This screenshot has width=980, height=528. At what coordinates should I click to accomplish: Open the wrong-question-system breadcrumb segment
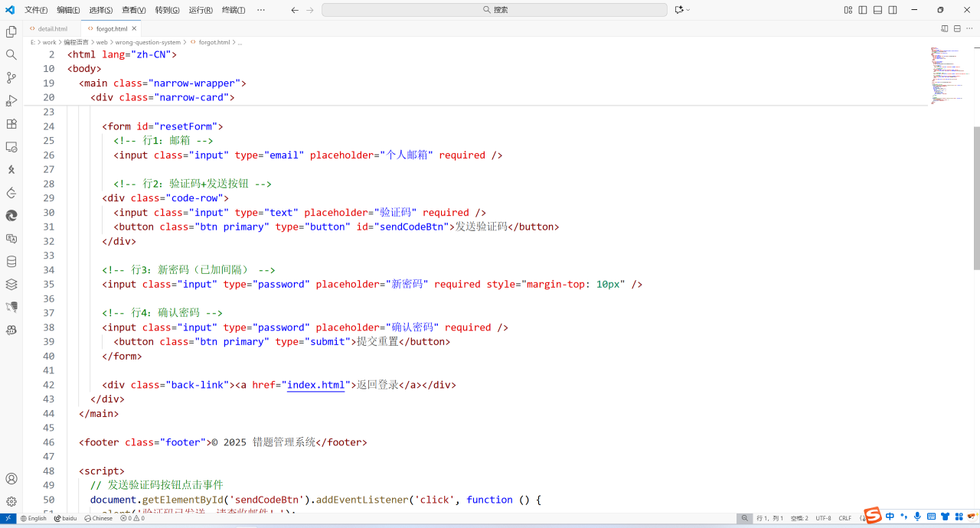149,42
